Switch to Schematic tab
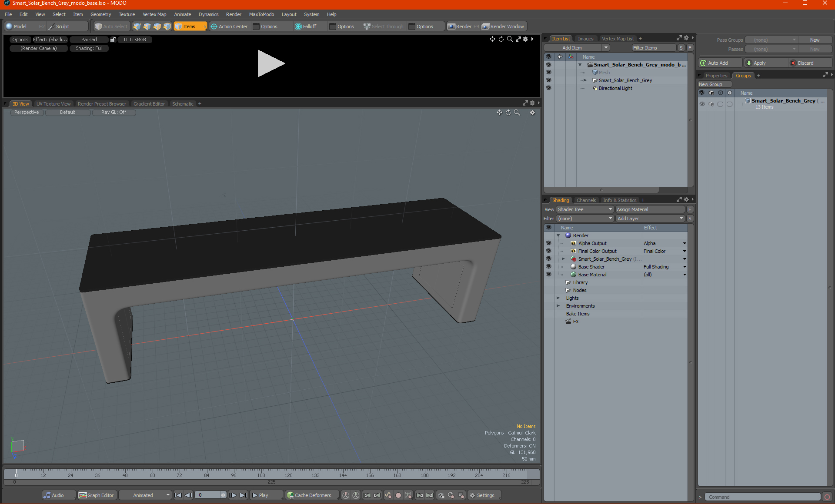835x504 pixels. (183, 104)
